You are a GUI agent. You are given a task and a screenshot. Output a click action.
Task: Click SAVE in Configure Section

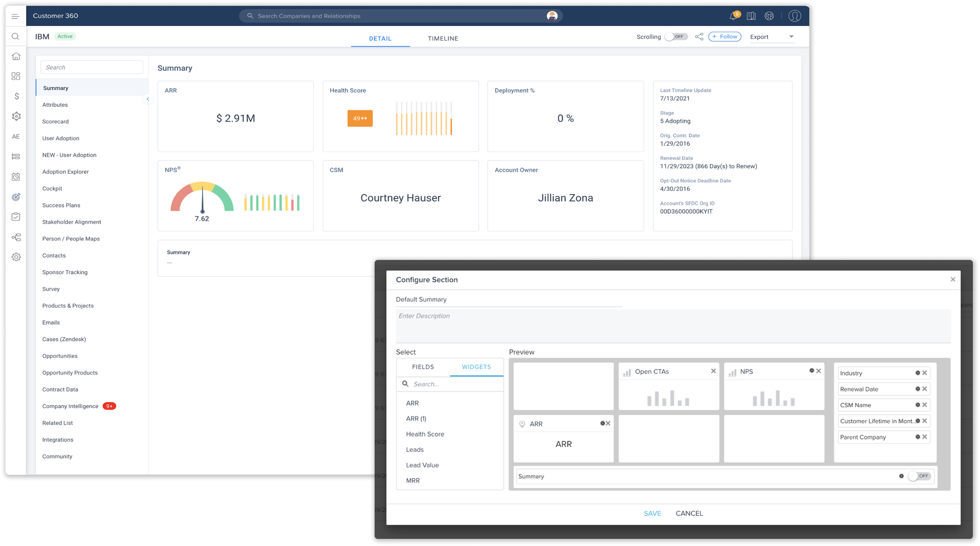click(652, 513)
